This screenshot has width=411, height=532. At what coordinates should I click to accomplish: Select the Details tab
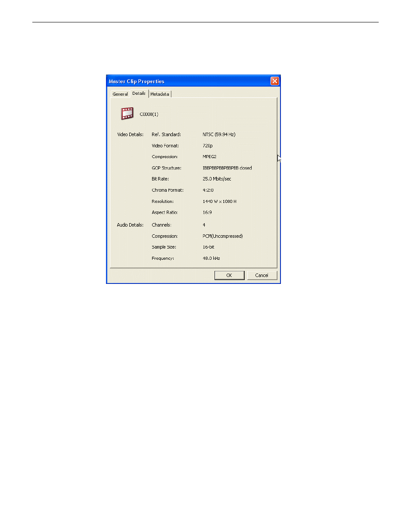pyautogui.click(x=139, y=93)
